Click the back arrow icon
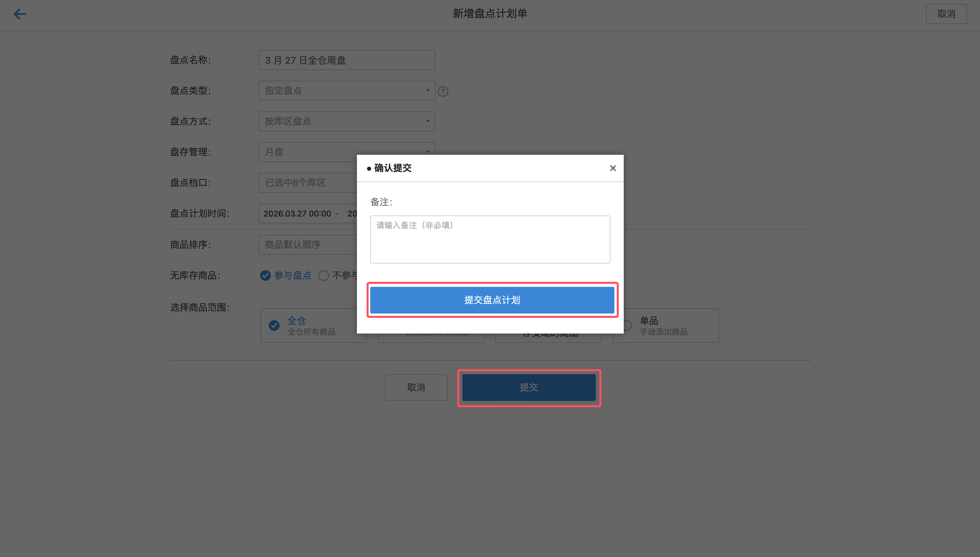 click(20, 14)
